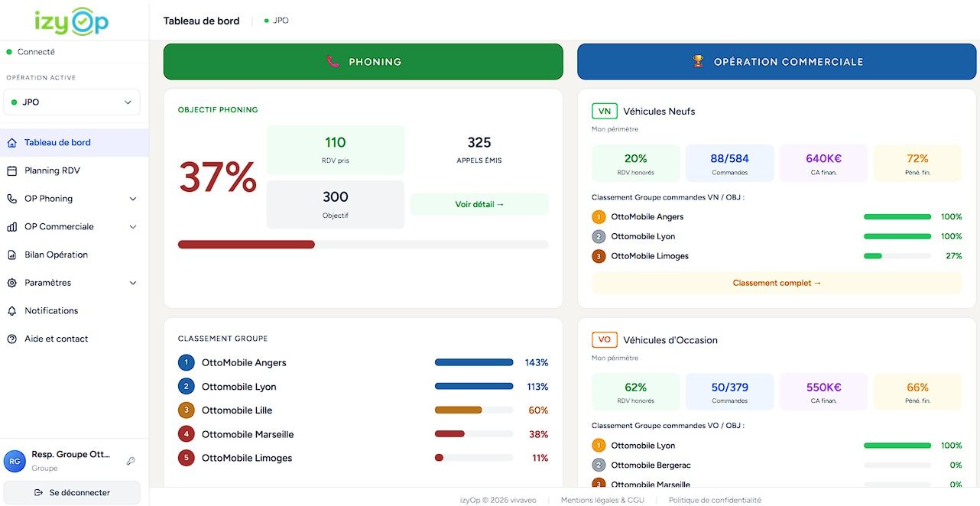Expand the OP Commerciale submenu chevron

tap(133, 227)
